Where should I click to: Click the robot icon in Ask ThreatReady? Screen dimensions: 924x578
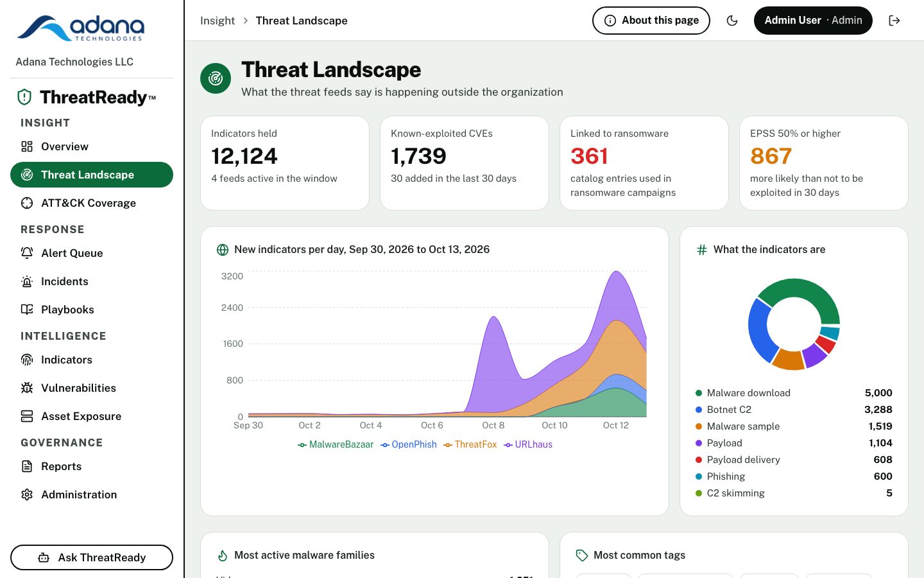44,557
